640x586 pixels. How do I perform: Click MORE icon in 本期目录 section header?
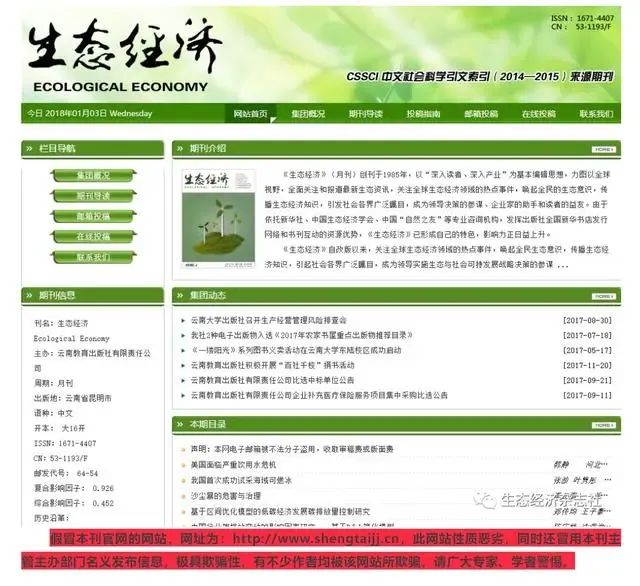(x=602, y=425)
